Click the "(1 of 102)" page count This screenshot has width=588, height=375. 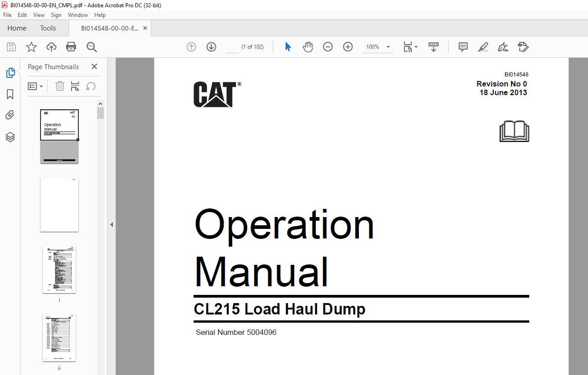253,47
